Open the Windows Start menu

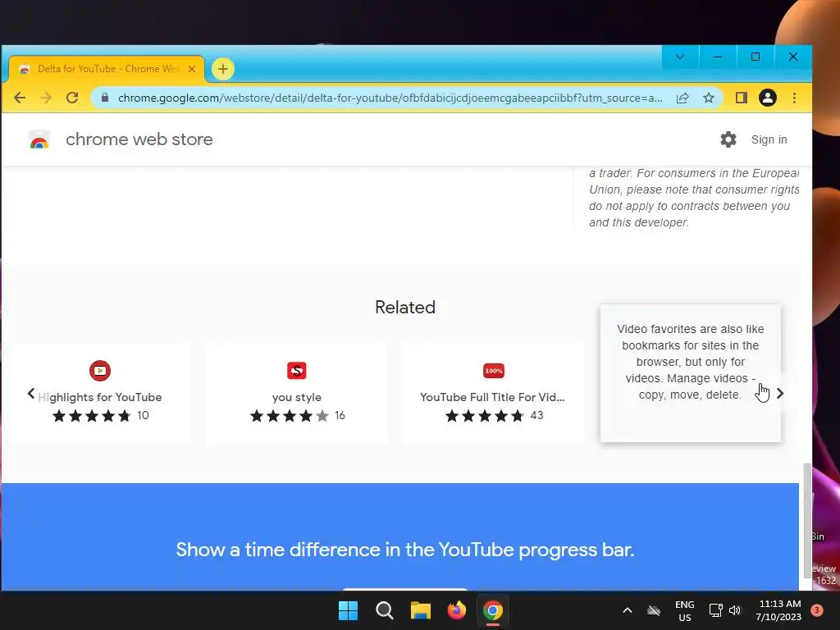(x=348, y=610)
